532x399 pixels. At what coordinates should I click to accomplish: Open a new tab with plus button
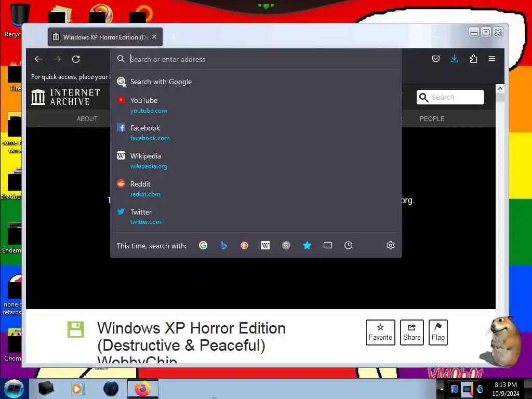click(x=174, y=37)
